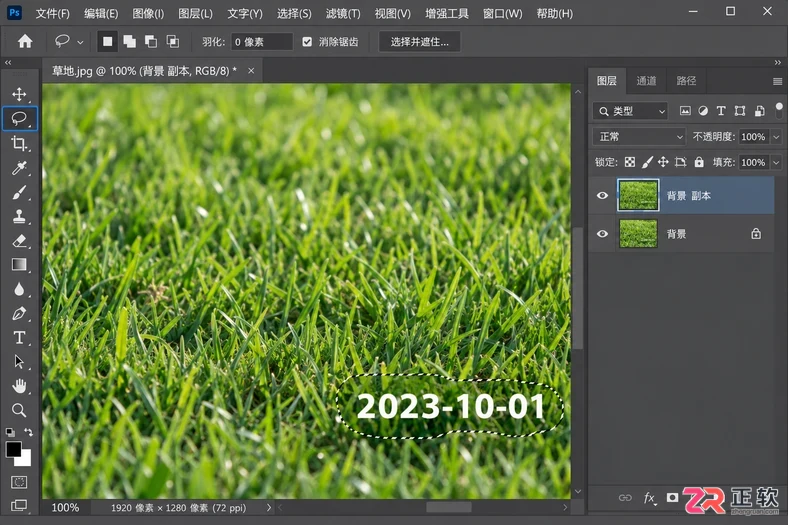The image size is (788, 525).
Task: Select the Crop tool
Action: (x=19, y=143)
